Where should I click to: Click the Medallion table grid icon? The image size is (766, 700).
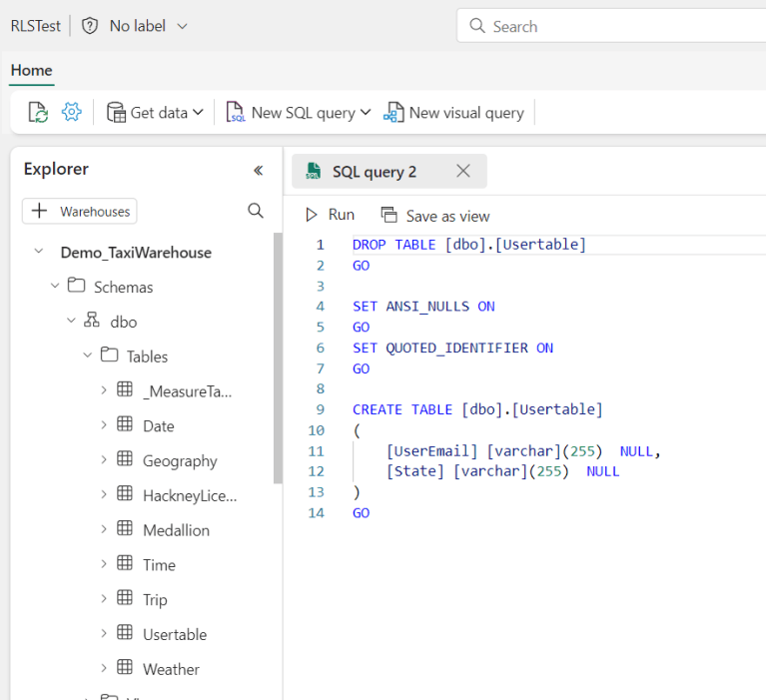click(x=125, y=528)
